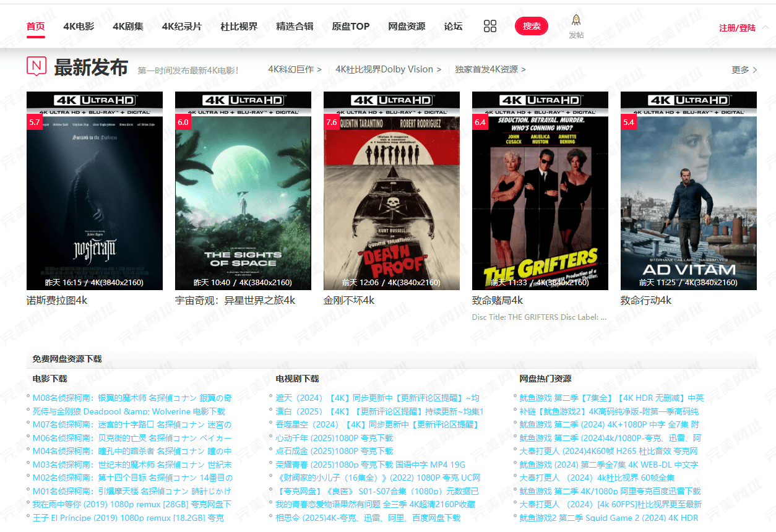Screen dimensions: 776x532
Task: Click the 5.7 rating badge
Action: (35, 122)
